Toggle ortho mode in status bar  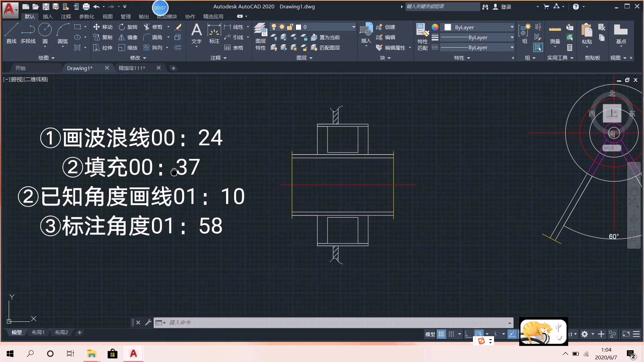[x=468, y=334]
